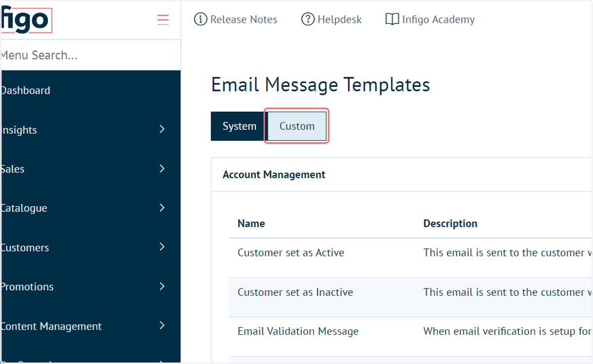Viewport: 593px width, 364px height.
Task: Click the Name column header
Action: pos(251,223)
